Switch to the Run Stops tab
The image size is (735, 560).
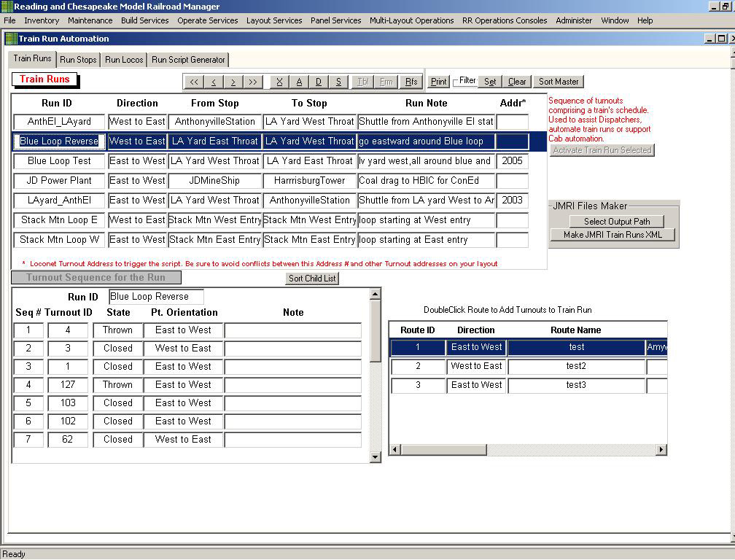coord(78,60)
